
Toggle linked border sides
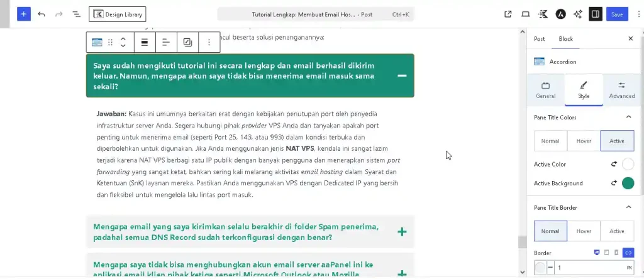pyautogui.click(x=628, y=253)
